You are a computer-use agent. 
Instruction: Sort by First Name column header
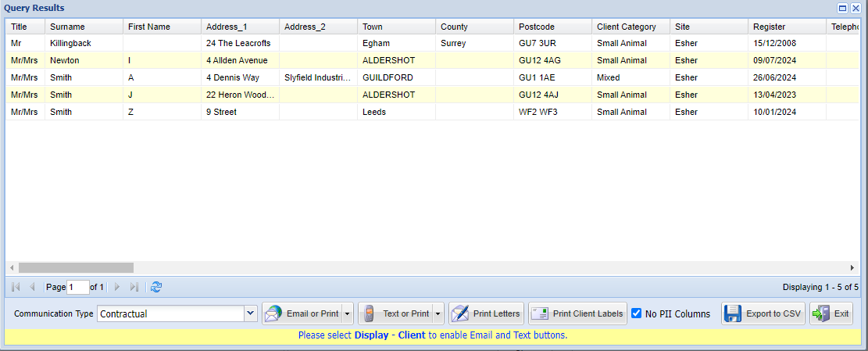tap(163, 27)
